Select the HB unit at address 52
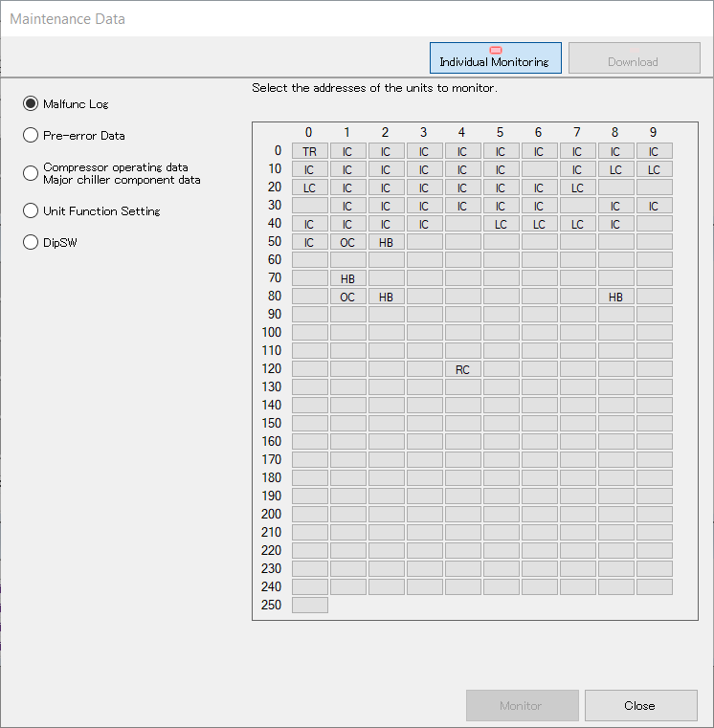This screenshot has width=714, height=728. 386,242
